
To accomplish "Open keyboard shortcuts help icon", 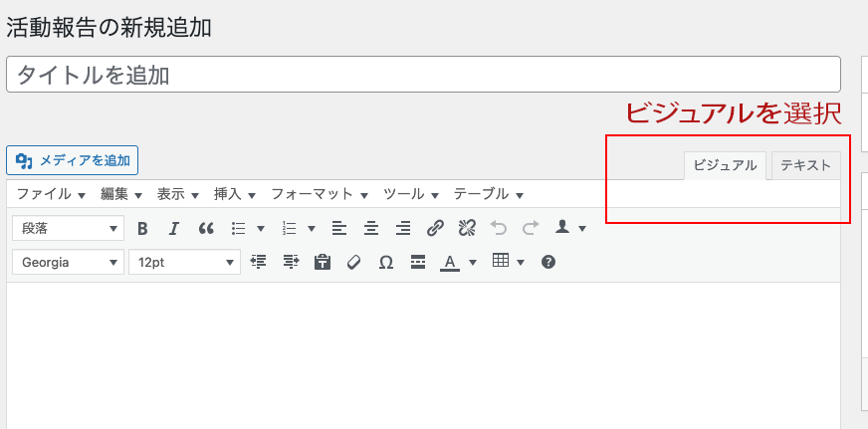I will (x=548, y=262).
